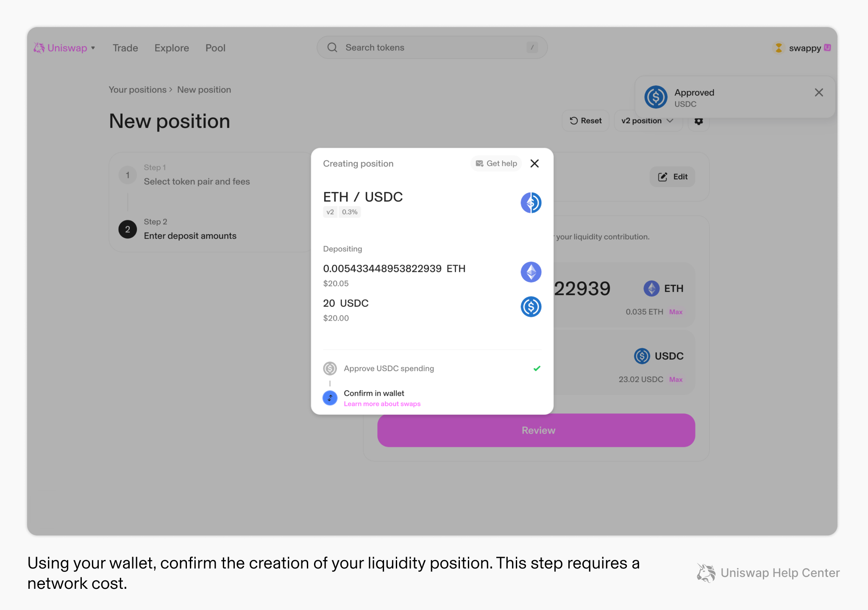Click the Get help button
Image resolution: width=868 pixels, height=610 pixels.
[496, 164]
